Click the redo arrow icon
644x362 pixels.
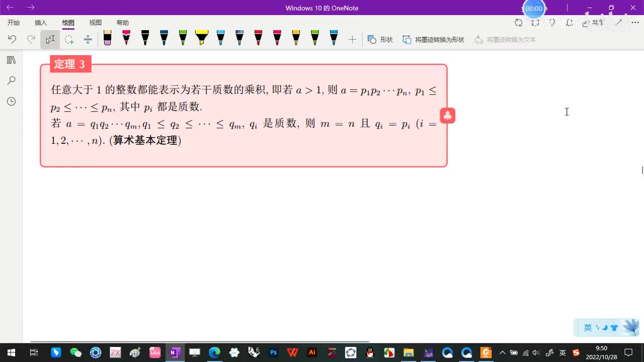tap(31, 39)
